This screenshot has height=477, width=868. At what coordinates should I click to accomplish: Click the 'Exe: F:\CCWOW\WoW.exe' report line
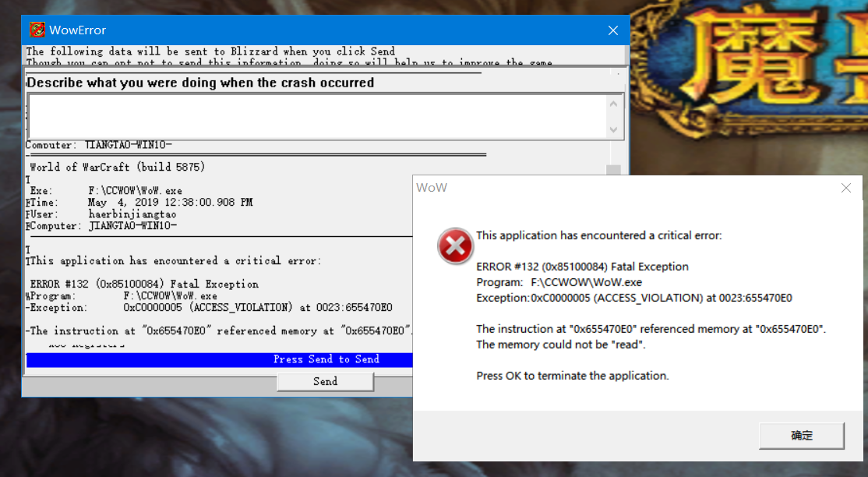[x=106, y=190]
